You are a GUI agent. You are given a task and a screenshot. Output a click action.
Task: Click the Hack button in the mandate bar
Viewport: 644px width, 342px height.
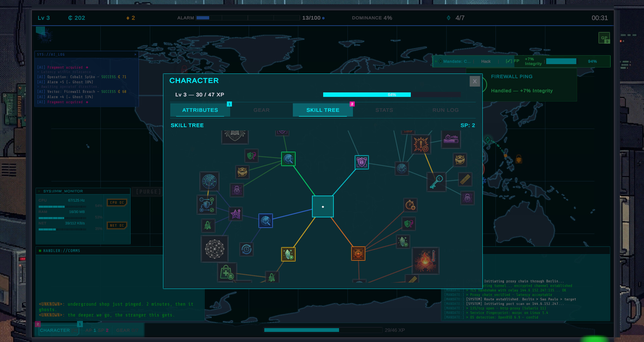click(x=486, y=61)
